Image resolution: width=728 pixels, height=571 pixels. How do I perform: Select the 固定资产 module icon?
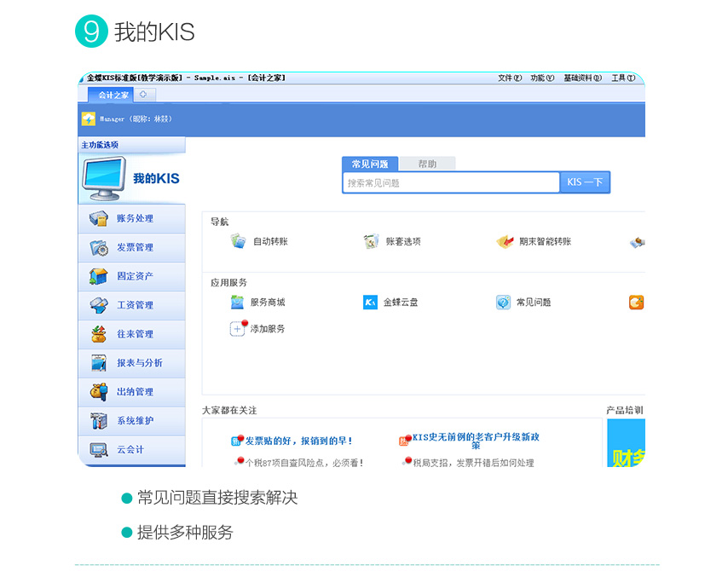pos(99,277)
